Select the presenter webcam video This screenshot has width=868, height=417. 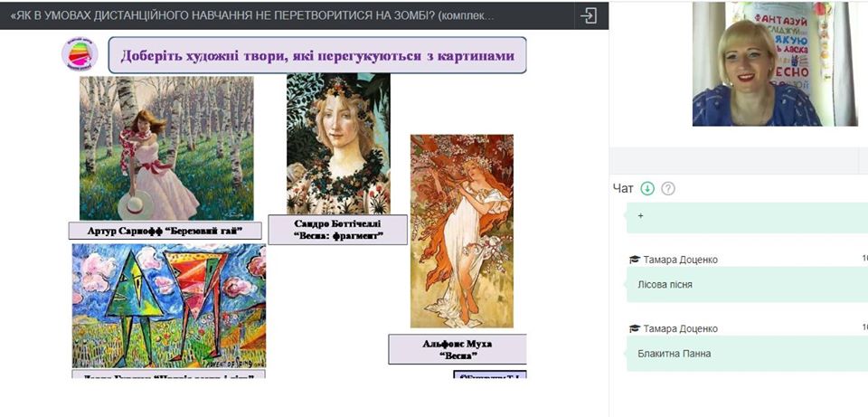[x=775, y=63]
